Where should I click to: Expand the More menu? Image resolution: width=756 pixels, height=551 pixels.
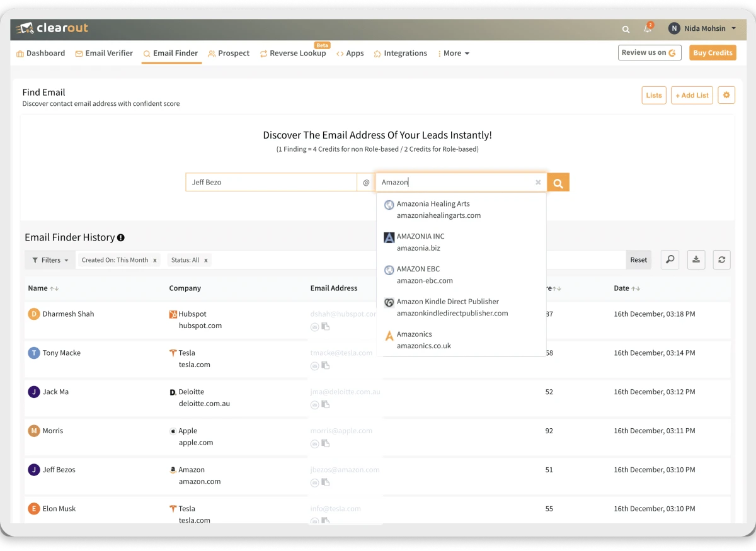(454, 54)
